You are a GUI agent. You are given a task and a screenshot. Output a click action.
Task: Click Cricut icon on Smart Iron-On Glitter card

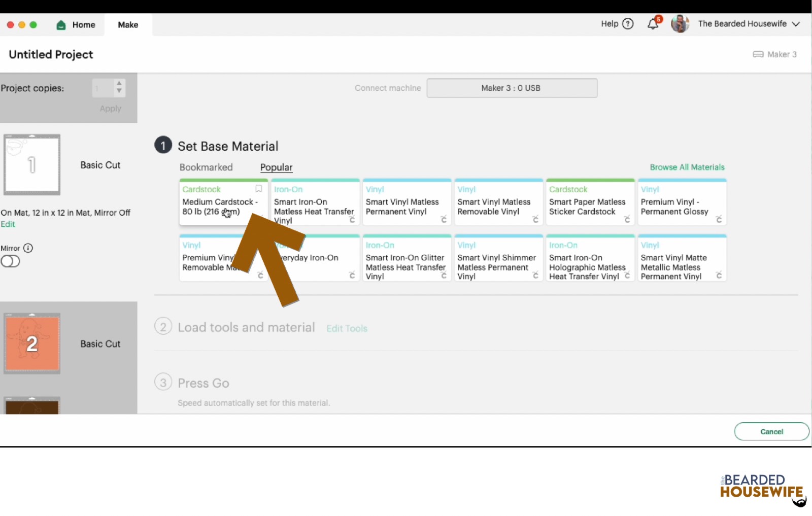[444, 275]
